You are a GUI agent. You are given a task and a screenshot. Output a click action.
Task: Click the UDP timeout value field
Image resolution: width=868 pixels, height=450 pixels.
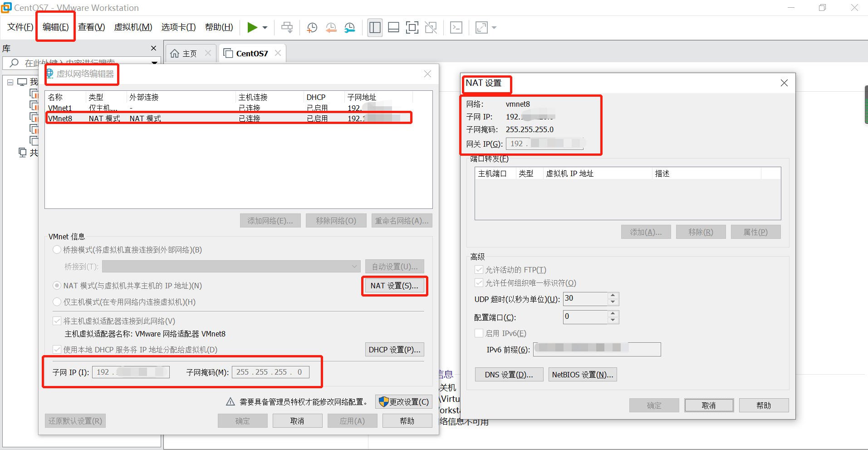585,299
